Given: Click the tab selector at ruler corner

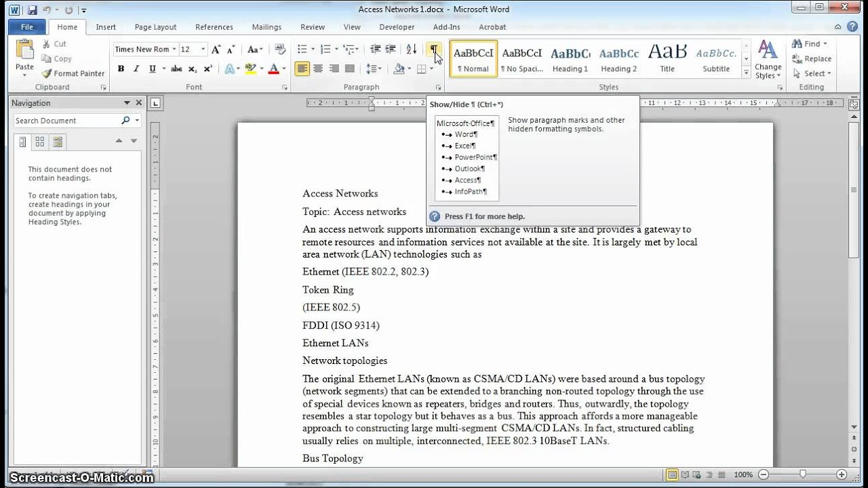Looking at the screenshot, I should click(155, 103).
